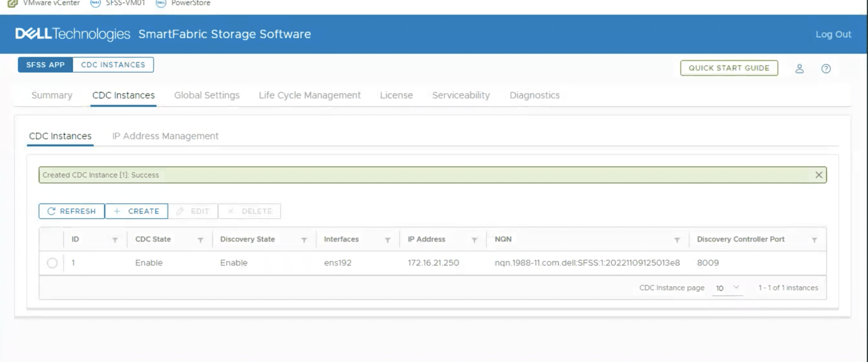The height and width of the screenshot is (362, 868).
Task: Click the '1 - 1 of 1 instances' text
Action: 788,288
